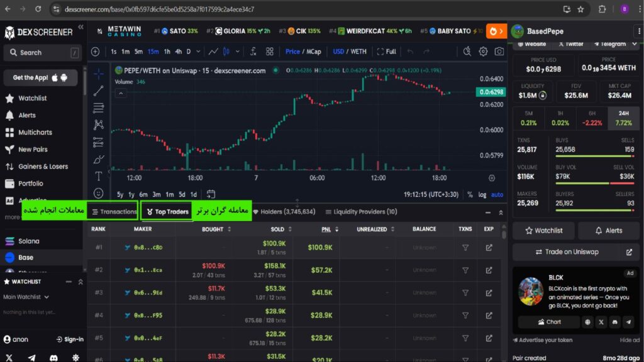Redo the last chart action
The image size is (644, 362).
tap(426, 52)
